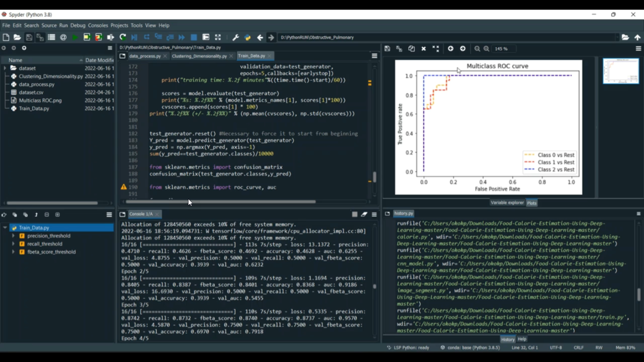644x362 pixels.
Task: Clear console with the eraser icon
Action: pos(364,214)
